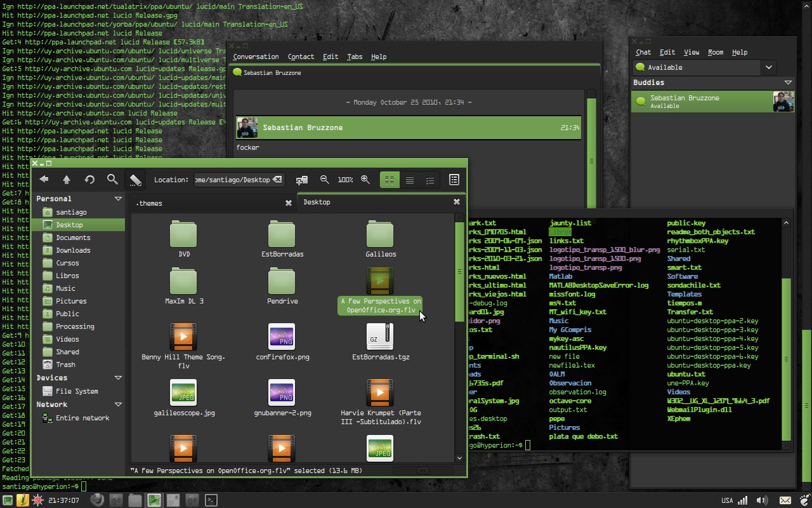This screenshot has height=508, width=812.
Task: Select buddy Sebastian Bruzzone in list
Action: click(x=712, y=102)
